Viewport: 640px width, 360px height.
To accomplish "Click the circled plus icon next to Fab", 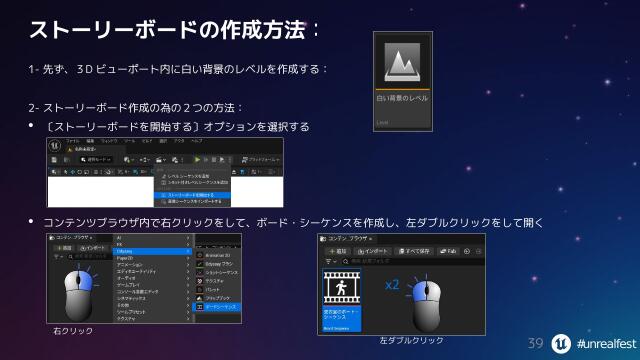I will click(467, 251).
